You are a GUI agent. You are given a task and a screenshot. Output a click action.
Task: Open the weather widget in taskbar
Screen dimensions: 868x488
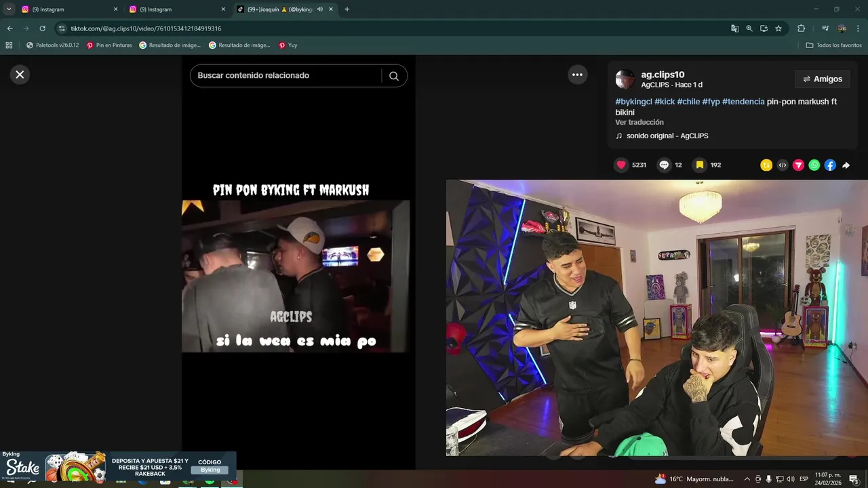click(694, 479)
